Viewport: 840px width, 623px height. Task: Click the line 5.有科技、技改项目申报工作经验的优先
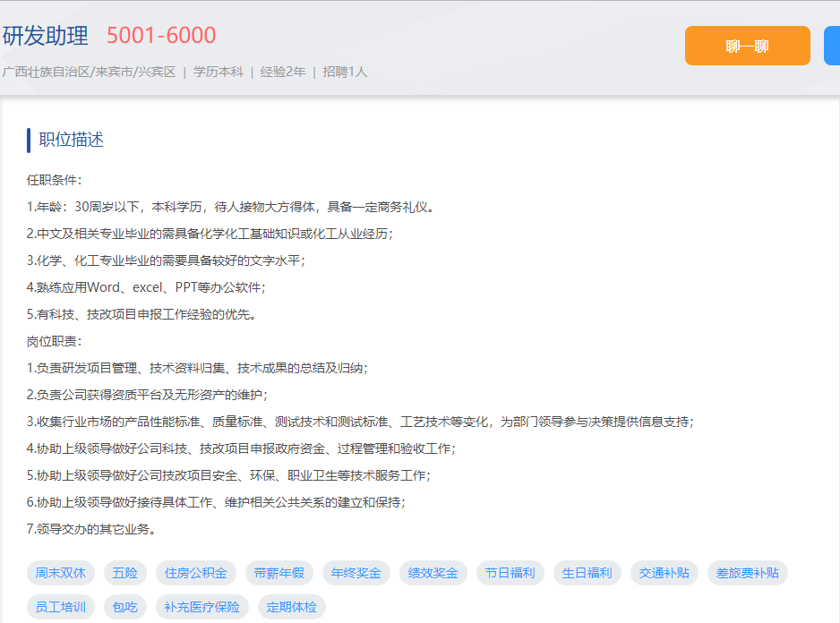click(x=142, y=314)
